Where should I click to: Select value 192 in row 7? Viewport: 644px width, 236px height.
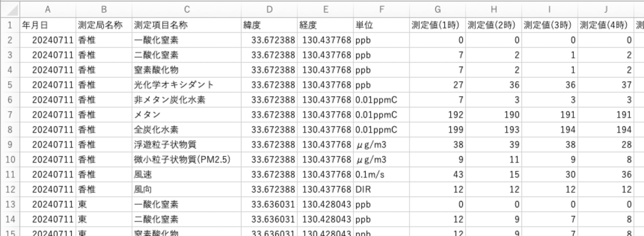coord(437,115)
